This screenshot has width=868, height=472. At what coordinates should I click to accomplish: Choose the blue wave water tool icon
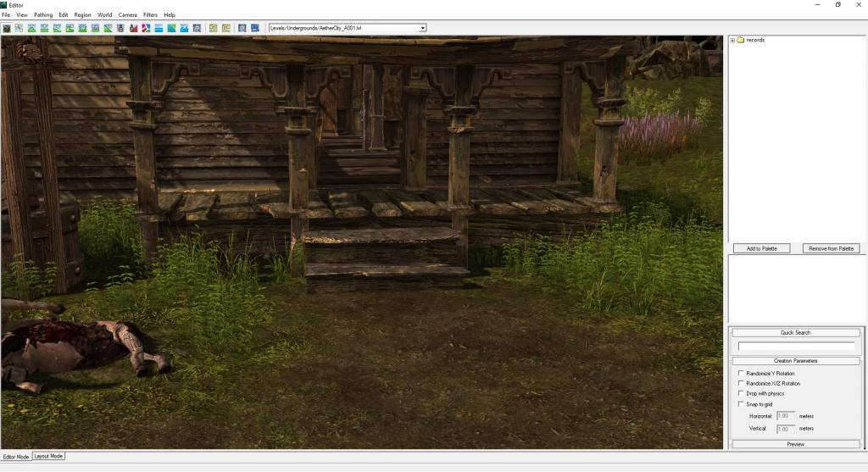[184, 28]
